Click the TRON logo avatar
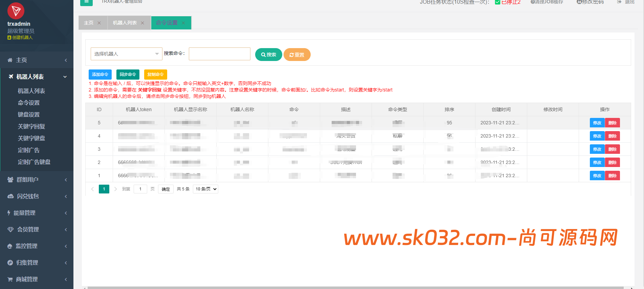644x289 pixels. [x=16, y=11]
